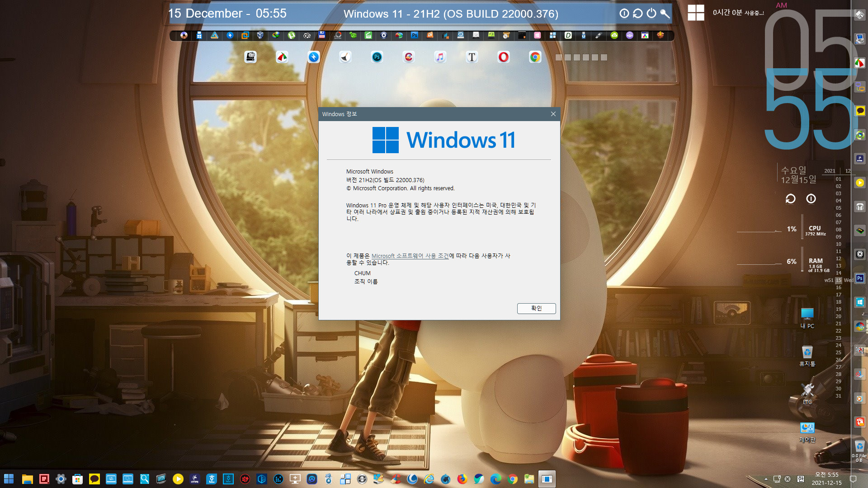Toggle the 한 Korean IME indicator

[x=801, y=479]
